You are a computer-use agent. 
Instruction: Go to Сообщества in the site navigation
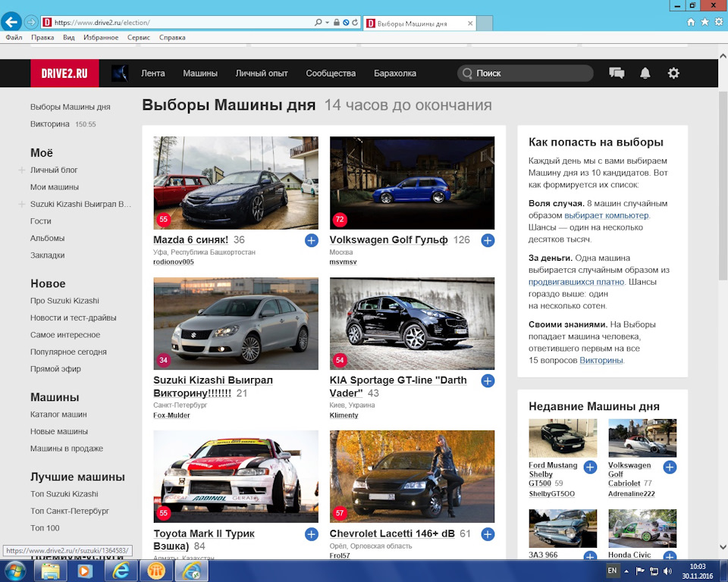(331, 74)
